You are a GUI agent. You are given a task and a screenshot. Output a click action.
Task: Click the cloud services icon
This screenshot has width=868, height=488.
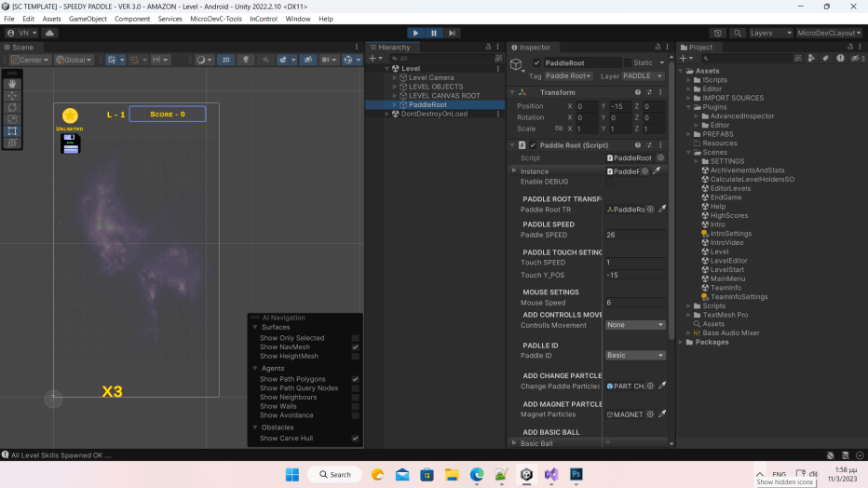click(49, 33)
